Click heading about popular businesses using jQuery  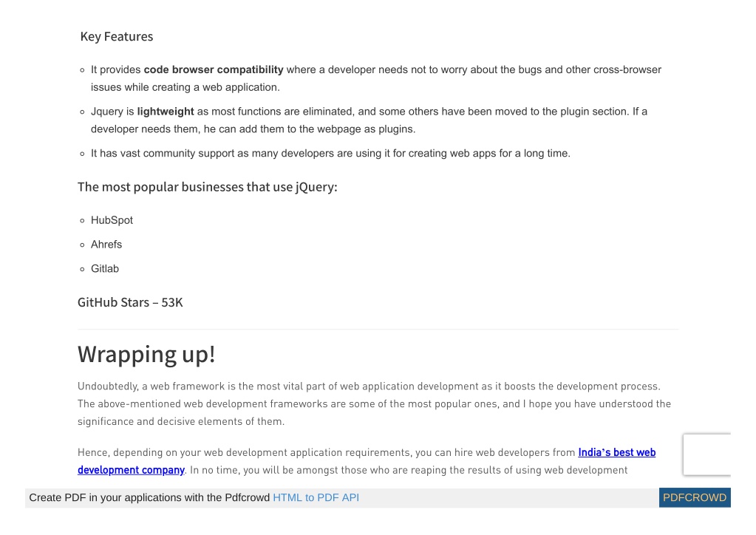208,187
